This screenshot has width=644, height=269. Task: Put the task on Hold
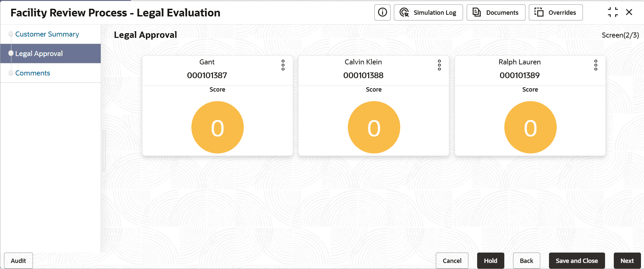(491, 261)
